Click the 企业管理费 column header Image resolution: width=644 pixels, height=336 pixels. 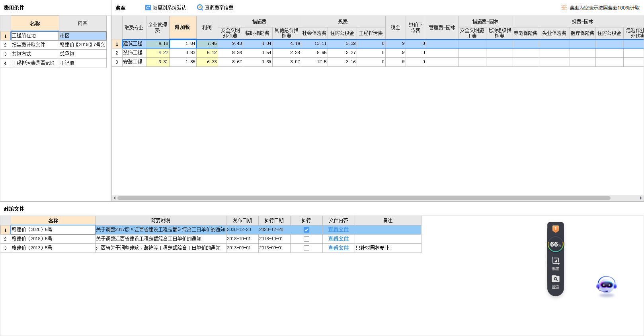[158, 27]
